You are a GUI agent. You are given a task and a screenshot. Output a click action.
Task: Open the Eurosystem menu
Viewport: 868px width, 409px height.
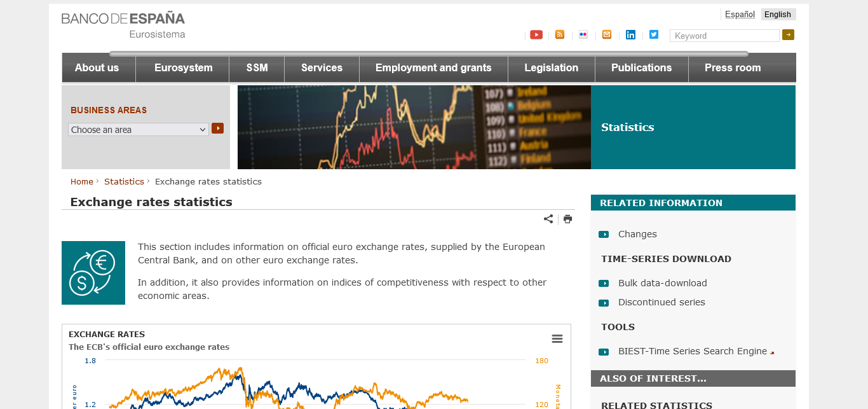(183, 68)
